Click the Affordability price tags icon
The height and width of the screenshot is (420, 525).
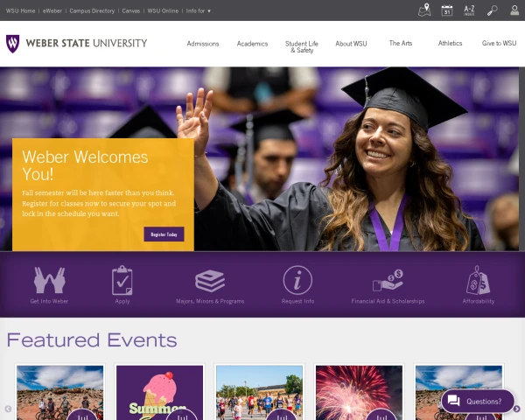click(478, 280)
